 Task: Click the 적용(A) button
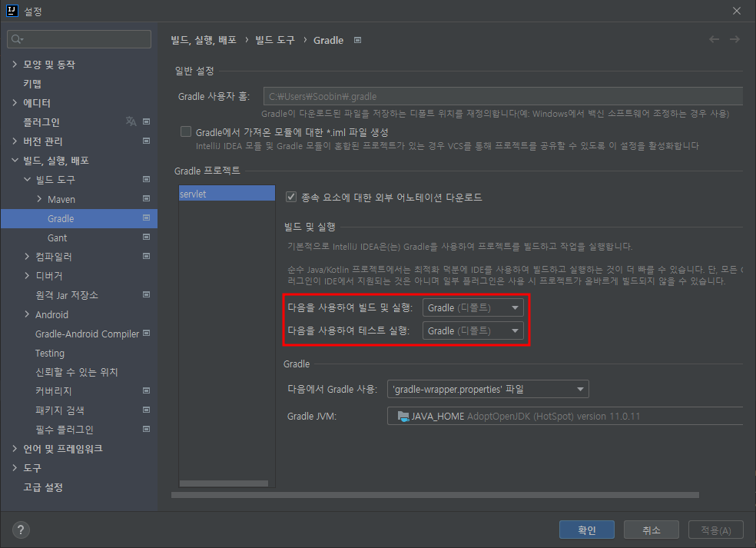point(716,530)
